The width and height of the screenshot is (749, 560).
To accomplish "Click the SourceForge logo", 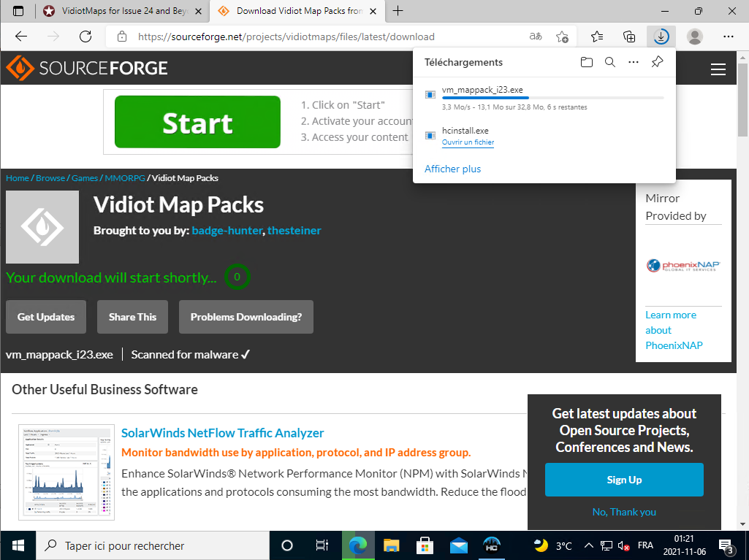I will [87, 69].
